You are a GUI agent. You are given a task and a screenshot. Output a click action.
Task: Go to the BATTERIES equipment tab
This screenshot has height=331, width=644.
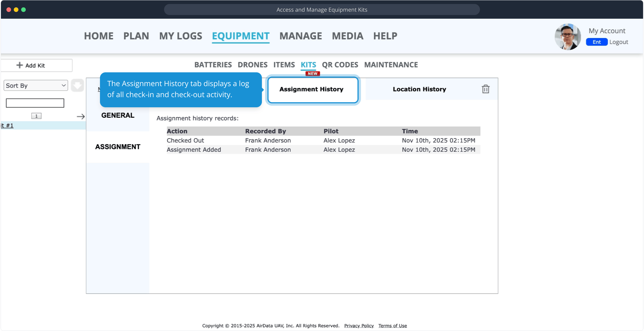[213, 65]
